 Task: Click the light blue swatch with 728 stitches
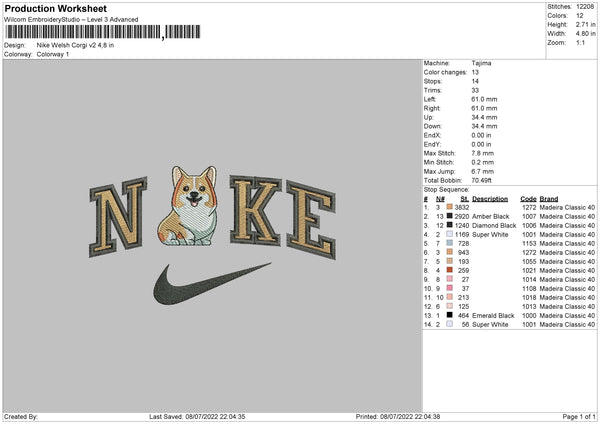449,243
